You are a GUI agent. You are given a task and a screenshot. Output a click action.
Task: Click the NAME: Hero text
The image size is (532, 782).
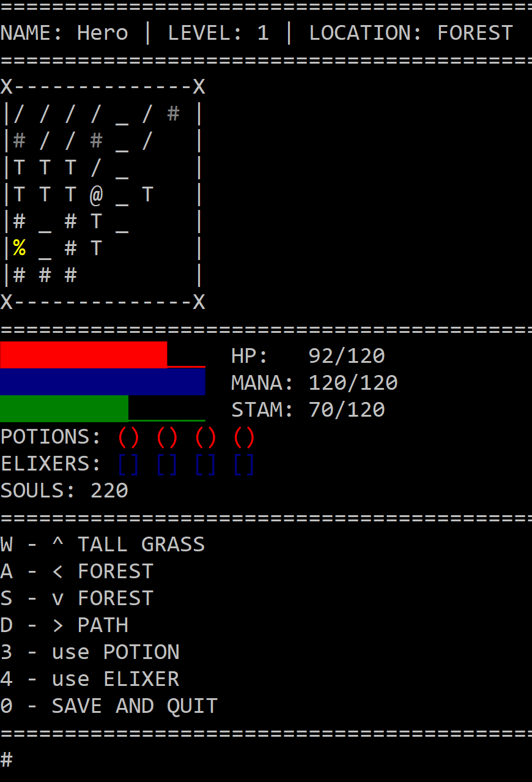pos(64,33)
